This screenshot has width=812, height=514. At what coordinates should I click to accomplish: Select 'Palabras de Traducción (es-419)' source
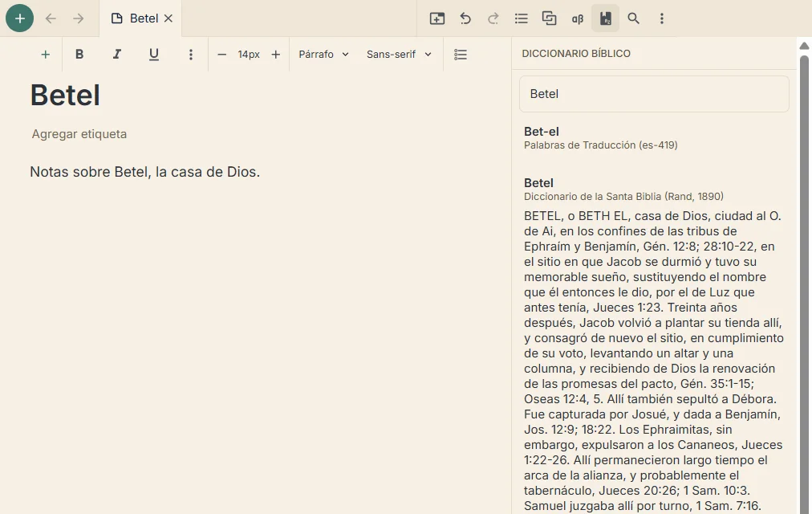point(601,145)
